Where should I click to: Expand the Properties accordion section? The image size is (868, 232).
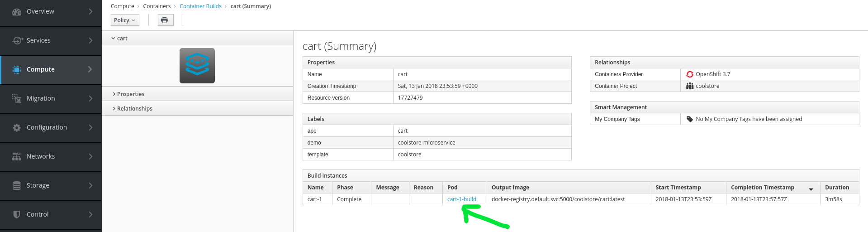point(198,94)
